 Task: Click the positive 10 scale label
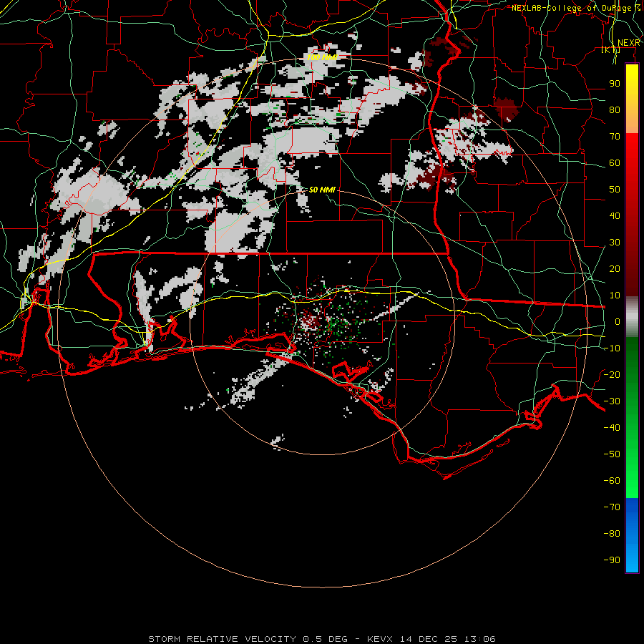615,296
